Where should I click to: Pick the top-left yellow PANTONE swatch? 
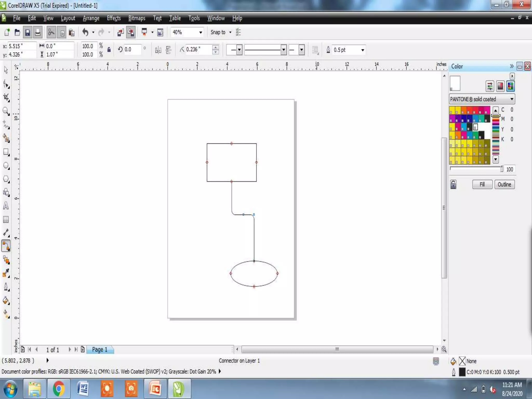click(x=452, y=110)
